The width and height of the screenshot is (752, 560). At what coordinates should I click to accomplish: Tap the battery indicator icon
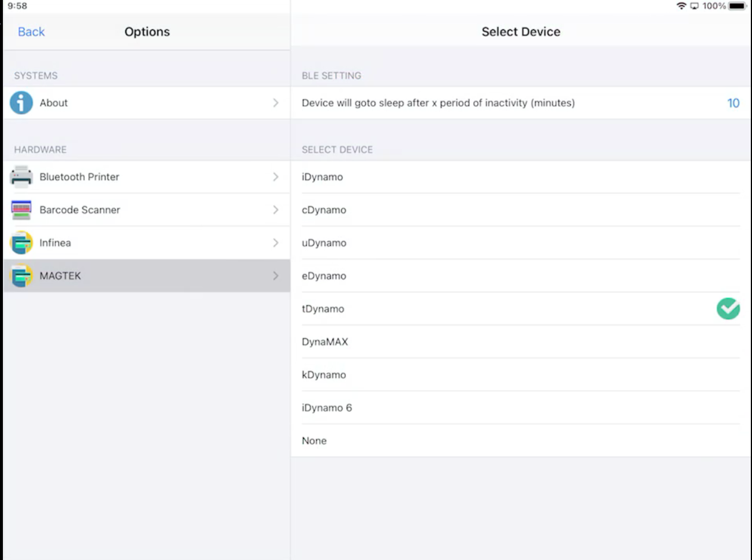(737, 6)
